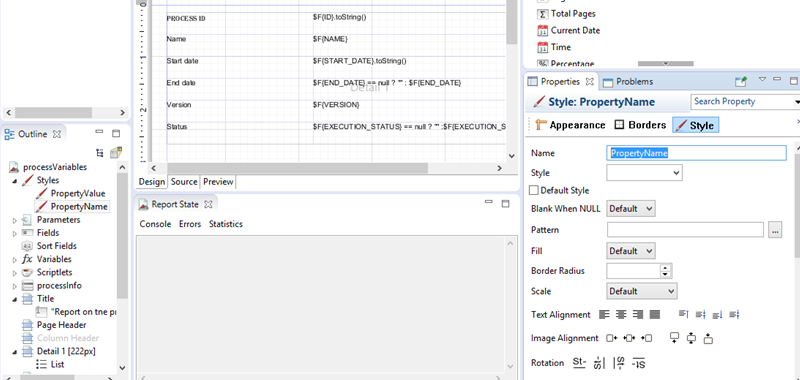Align text right in Text Alignment row

[x=637, y=314]
